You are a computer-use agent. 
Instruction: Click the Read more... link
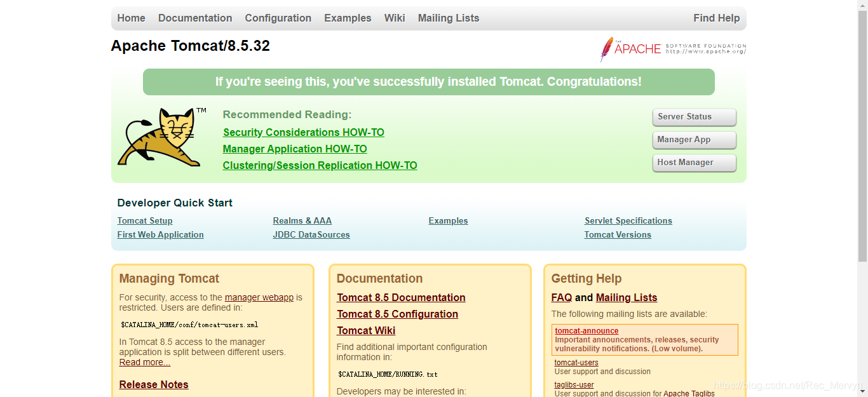pos(145,362)
